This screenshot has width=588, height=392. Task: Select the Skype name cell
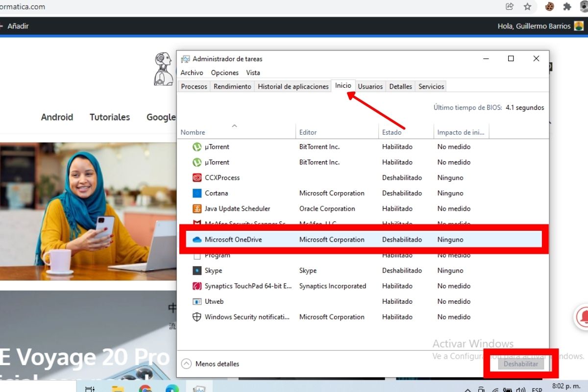(213, 270)
